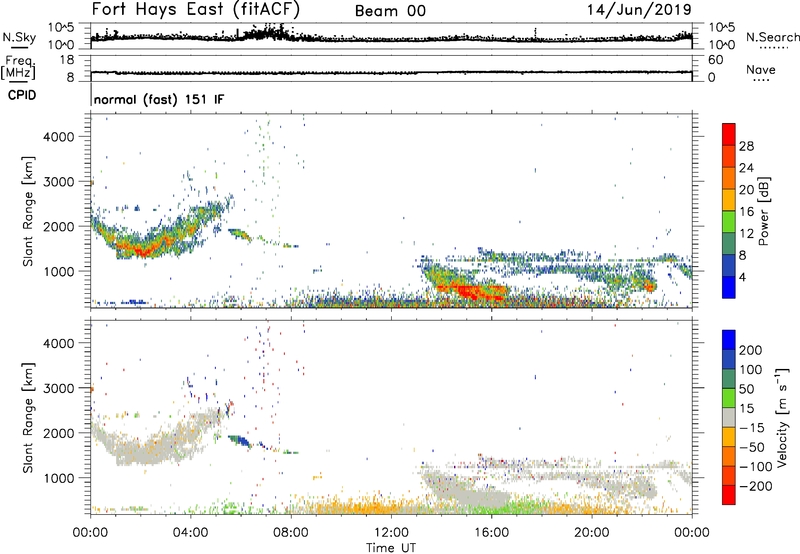Click the "N.Sky" legend label
This screenshot has width=800, height=554.
(19, 37)
